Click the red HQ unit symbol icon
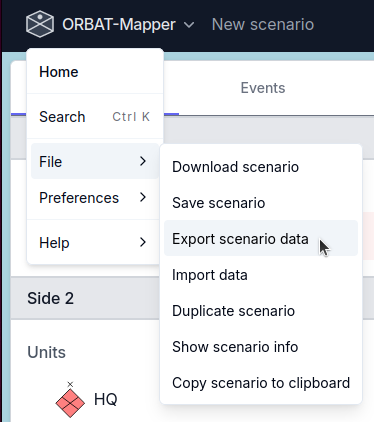The image size is (374, 422). tap(70, 400)
